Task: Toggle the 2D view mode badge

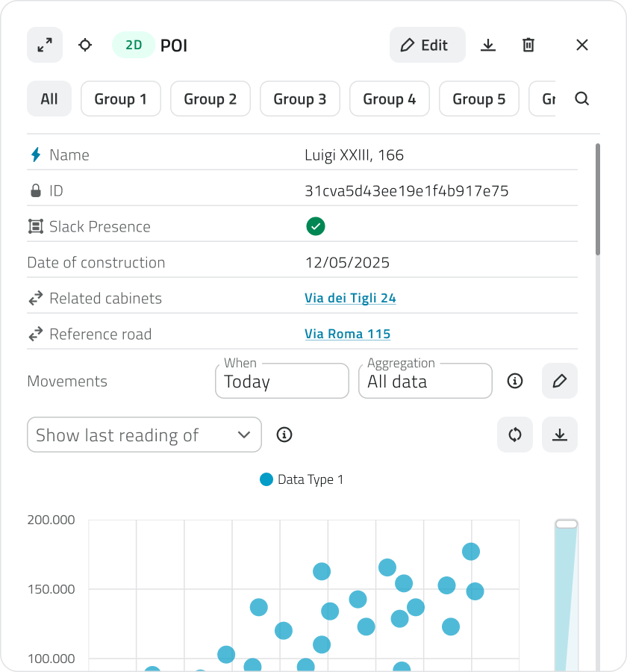Action: pos(134,45)
